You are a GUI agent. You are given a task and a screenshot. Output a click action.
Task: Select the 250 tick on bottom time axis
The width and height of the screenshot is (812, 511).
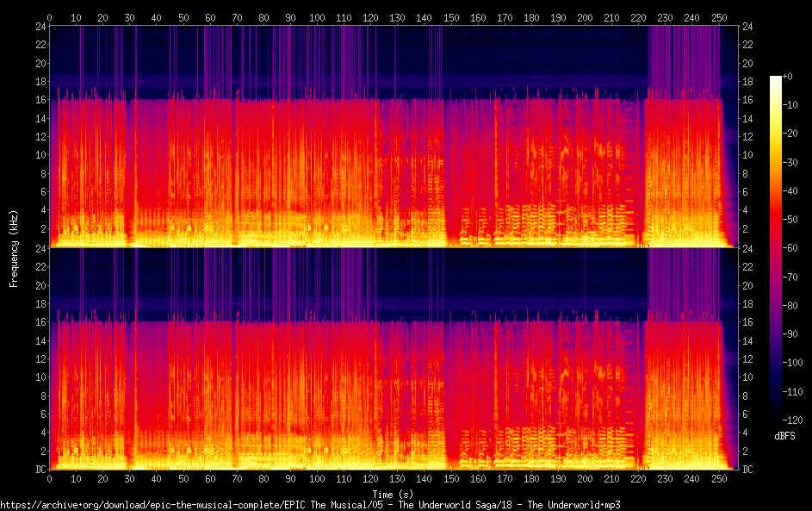click(718, 479)
